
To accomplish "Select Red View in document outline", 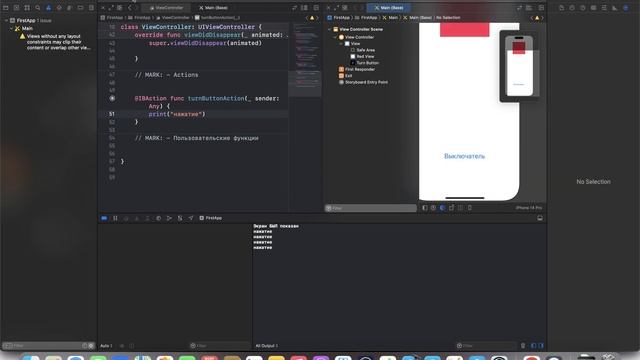I will point(362,57).
